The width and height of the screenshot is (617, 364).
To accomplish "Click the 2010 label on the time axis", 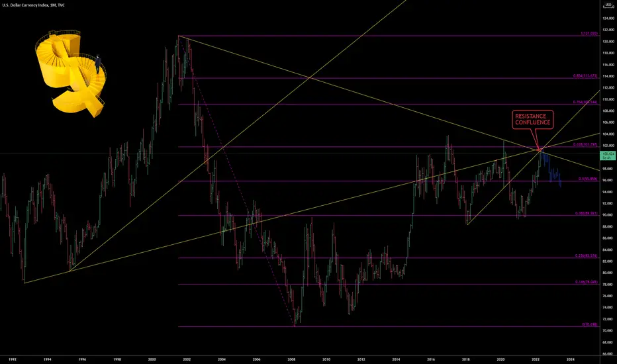I will tap(326, 359).
